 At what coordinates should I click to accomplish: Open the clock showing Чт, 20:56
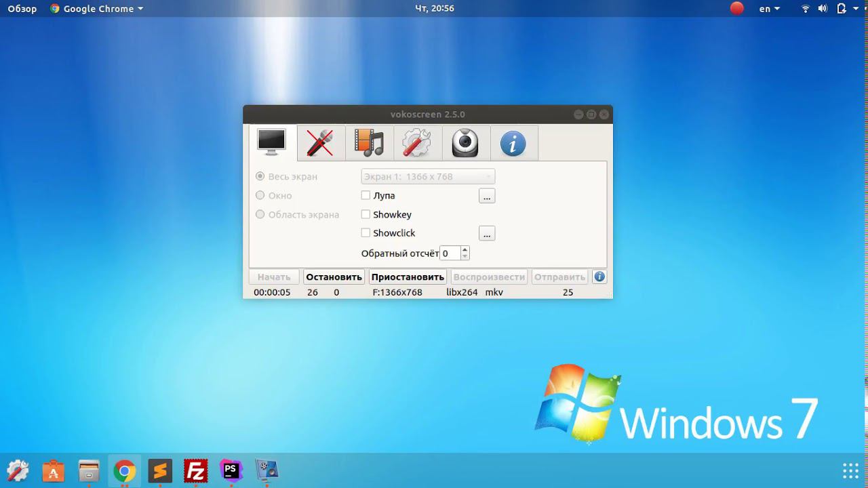click(x=434, y=9)
